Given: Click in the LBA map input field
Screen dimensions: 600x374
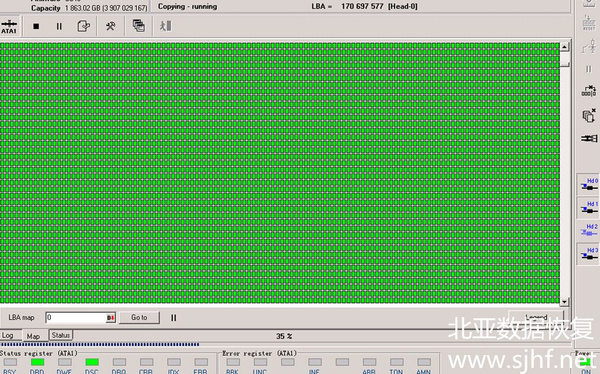Looking at the screenshot, I should pos(76,318).
